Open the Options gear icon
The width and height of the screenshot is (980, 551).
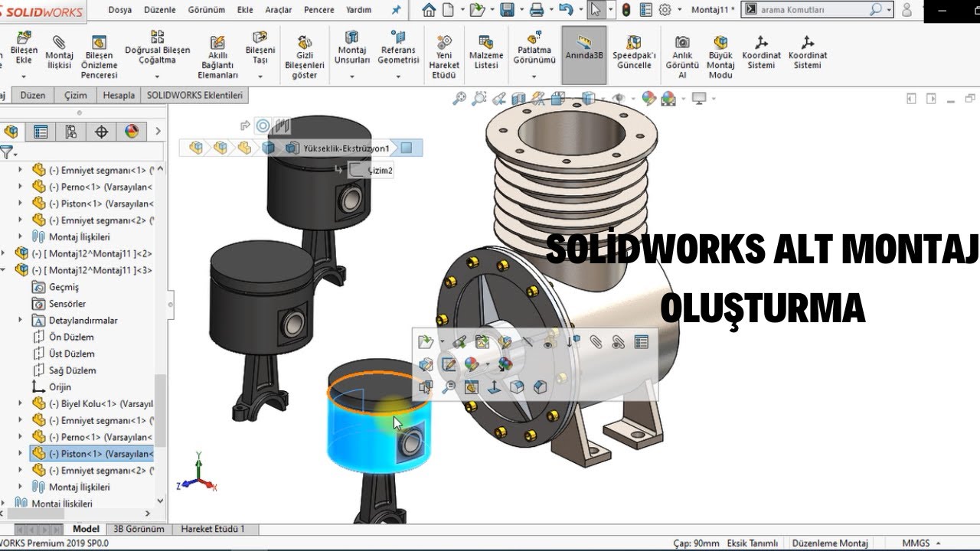pos(665,10)
